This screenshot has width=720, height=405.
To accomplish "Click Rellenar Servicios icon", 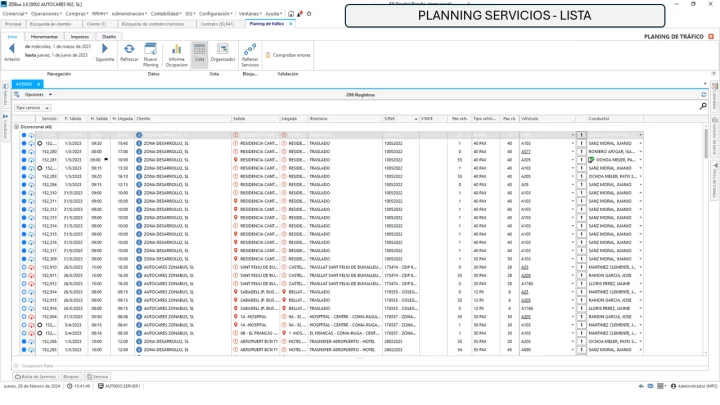I will pyautogui.click(x=250, y=51).
